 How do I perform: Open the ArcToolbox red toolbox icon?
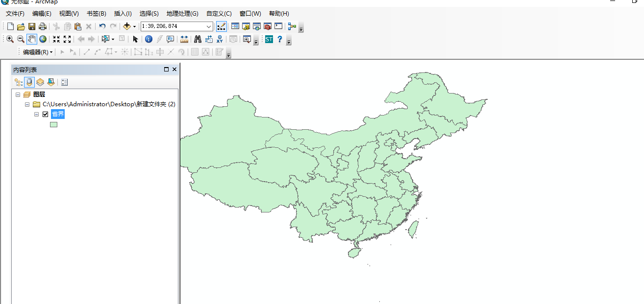(268, 26)
